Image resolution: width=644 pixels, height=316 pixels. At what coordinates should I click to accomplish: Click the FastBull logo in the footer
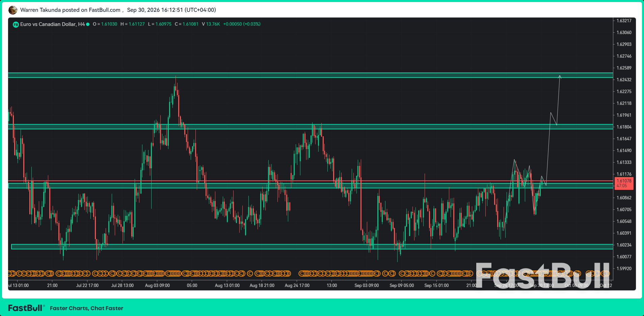26,308
